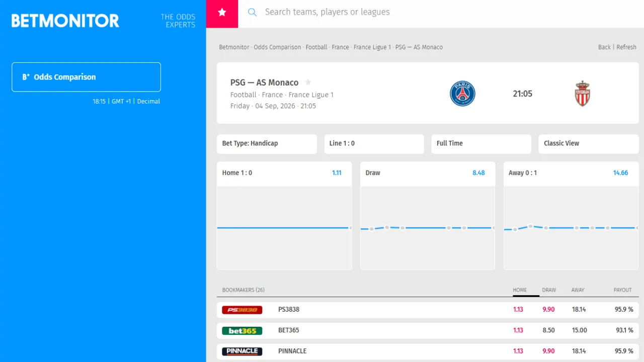Screen dimensions: 644x362
Task: Click the Away 0 : 1 odds history chart
Action: point(571,228)
